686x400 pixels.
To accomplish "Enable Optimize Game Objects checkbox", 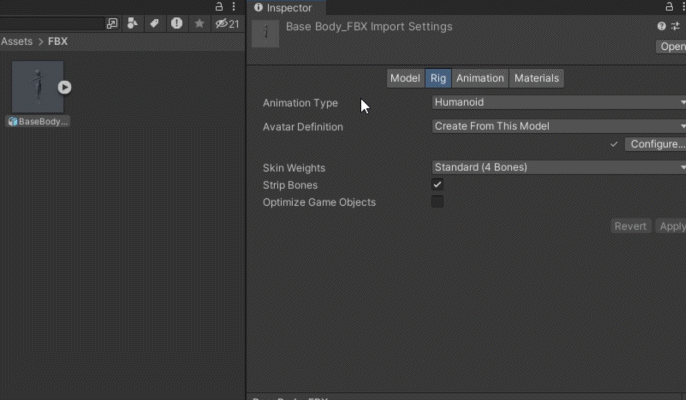I will point(437,202).
